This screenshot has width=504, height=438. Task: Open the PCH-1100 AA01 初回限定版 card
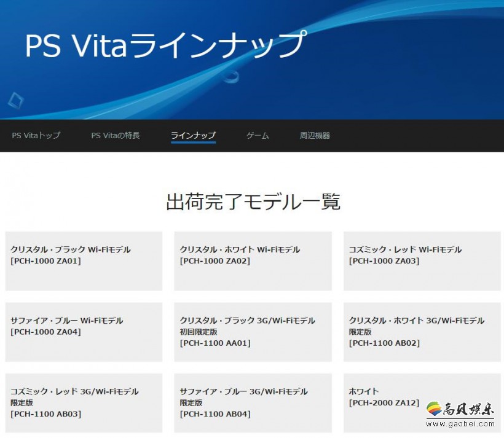(253, 332)
